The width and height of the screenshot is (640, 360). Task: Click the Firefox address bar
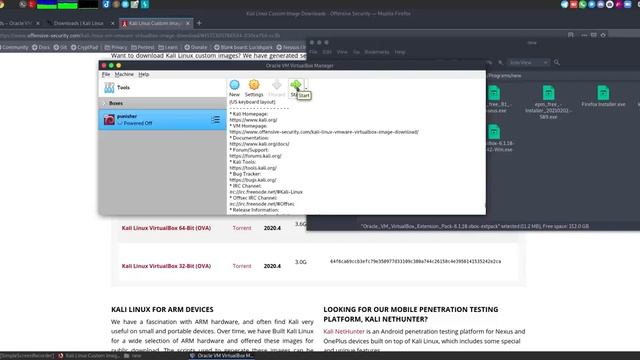pos(282,36)
